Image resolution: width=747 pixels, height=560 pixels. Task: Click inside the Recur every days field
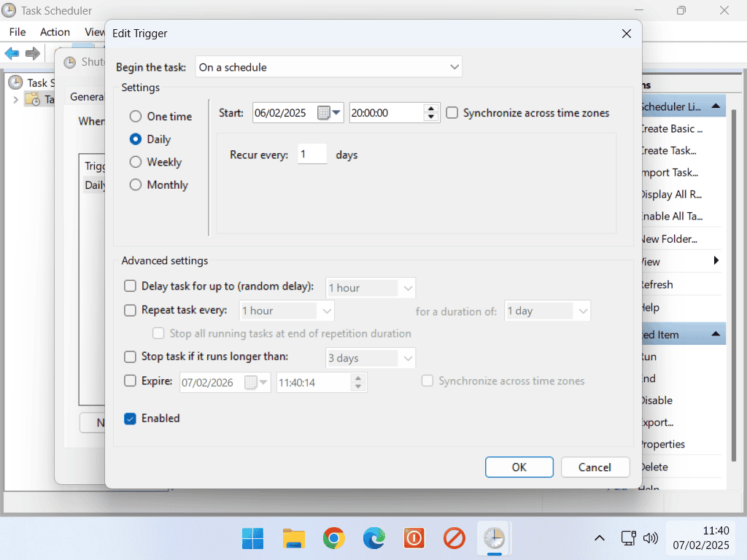pyautogui.click(x=311, y=155)
